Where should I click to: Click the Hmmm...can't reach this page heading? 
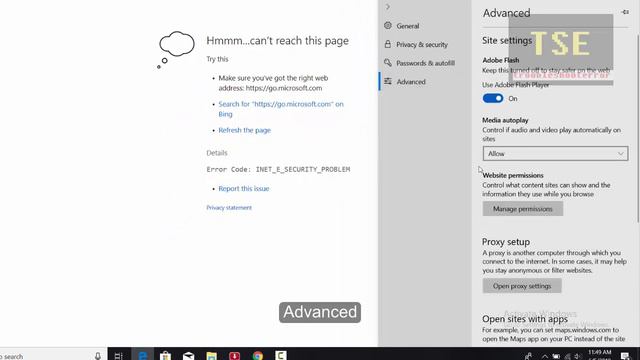point(278,41)
